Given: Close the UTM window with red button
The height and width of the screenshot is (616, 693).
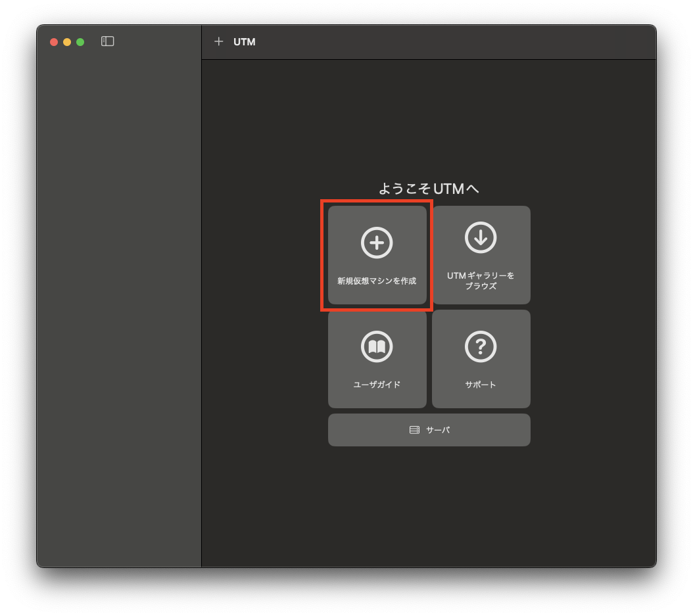Looking at the screenshot, I should click(54, 42).
